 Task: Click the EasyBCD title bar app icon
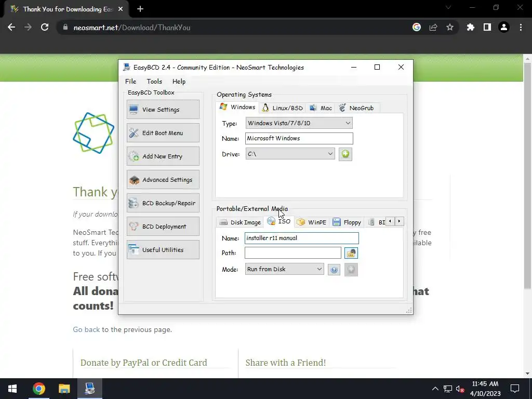point(127,67)
